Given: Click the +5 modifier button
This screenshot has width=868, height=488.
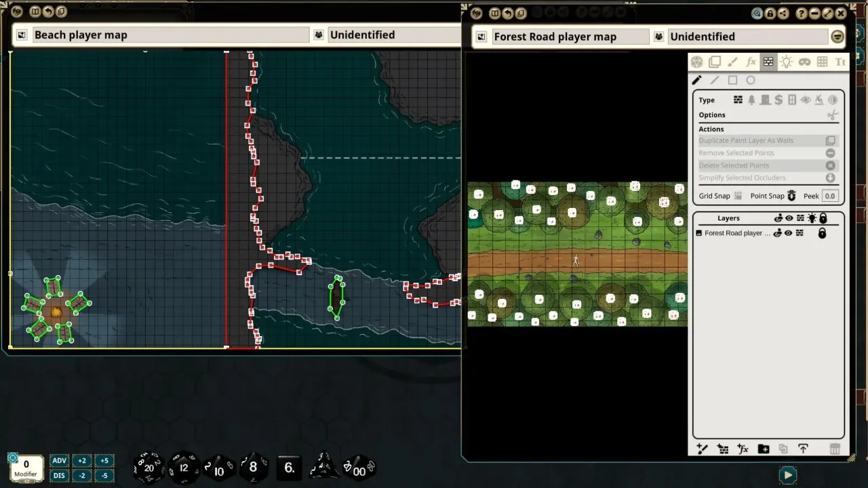Looking at the screenshot, I should click(104, 461).
